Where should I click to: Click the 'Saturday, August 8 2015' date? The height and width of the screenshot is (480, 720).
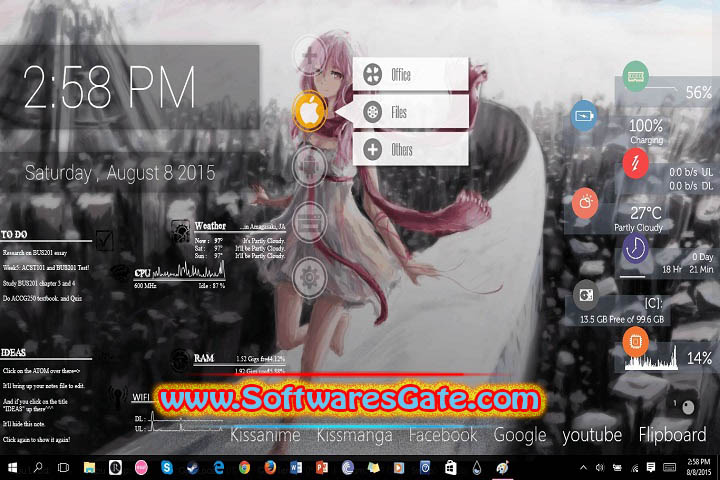120,173
